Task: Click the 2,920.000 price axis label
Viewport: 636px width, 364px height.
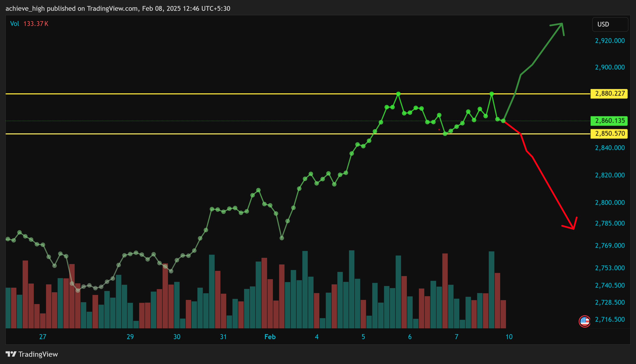Action: [610, 41]
